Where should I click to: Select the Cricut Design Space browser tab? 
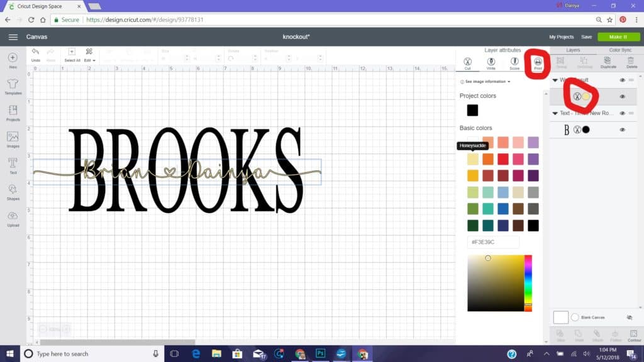click(45, 6)
